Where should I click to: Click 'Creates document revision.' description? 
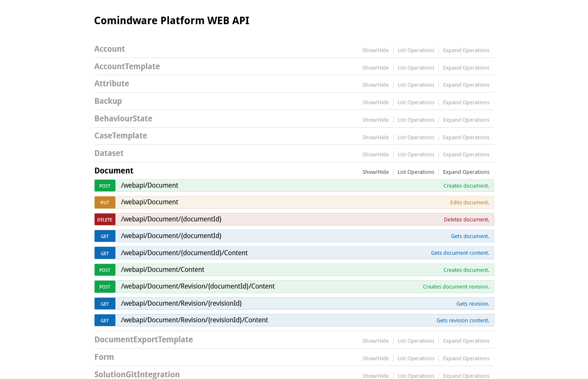pos(456,287)
